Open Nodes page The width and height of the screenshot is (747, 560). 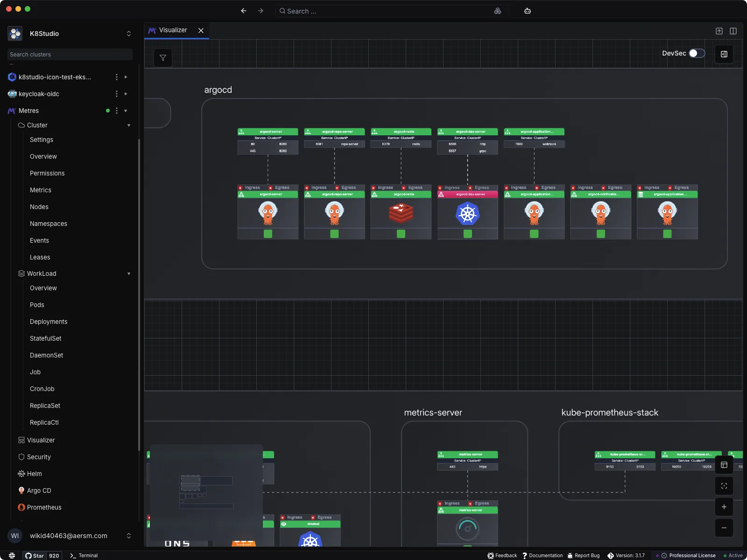point(39,207)
